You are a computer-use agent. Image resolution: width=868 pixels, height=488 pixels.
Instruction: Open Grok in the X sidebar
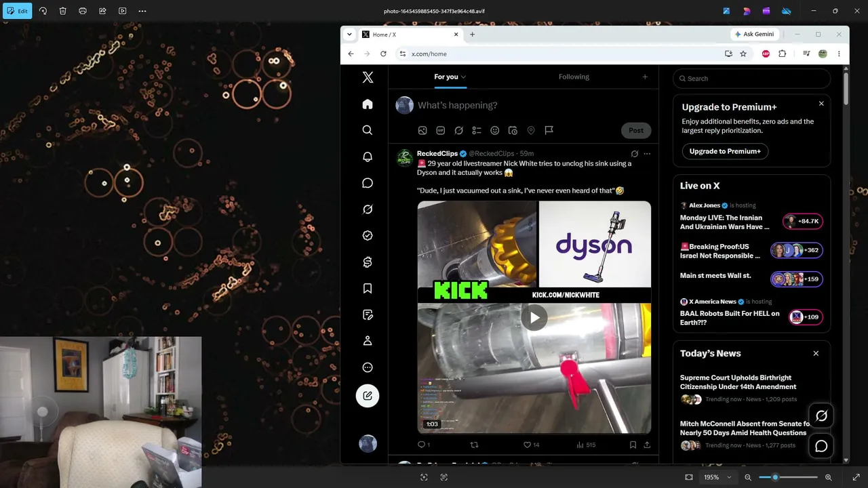coord(368,209)
